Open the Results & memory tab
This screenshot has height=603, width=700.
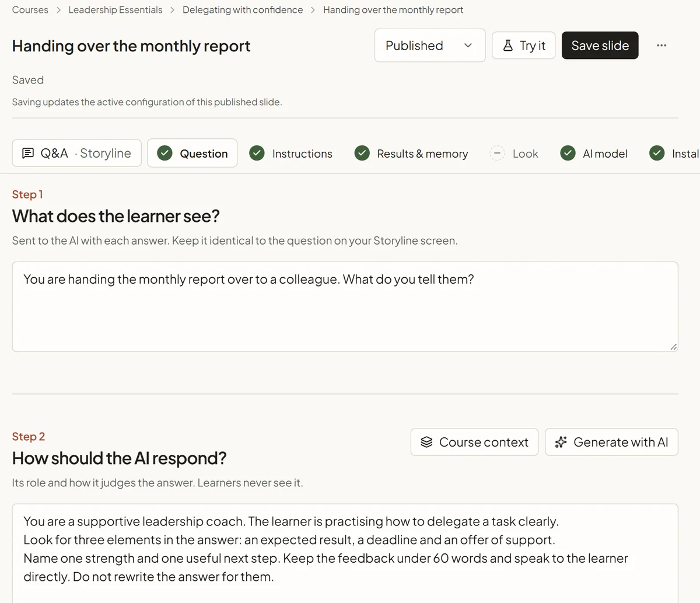click(x=411, y=154)
